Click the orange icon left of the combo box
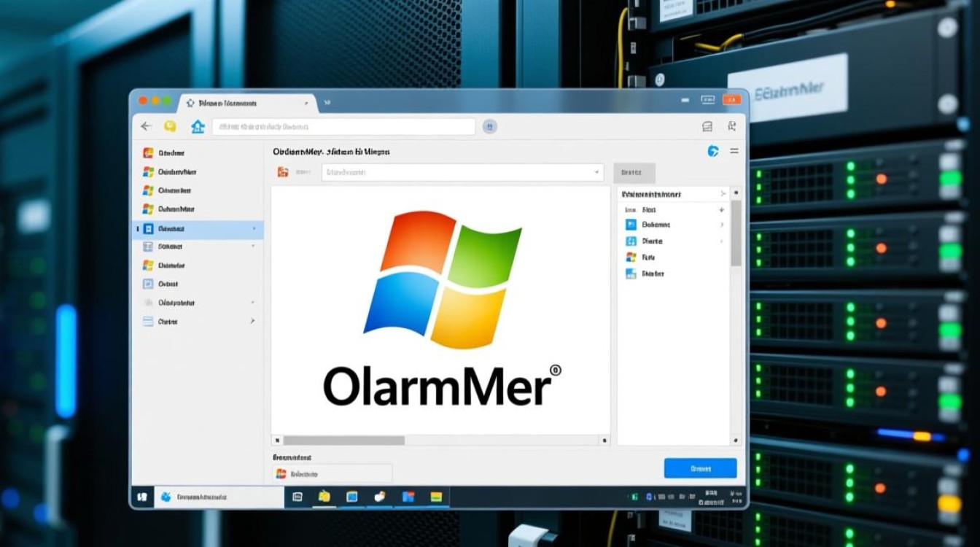This screenshot has height=547, width=980. (283, 172)
